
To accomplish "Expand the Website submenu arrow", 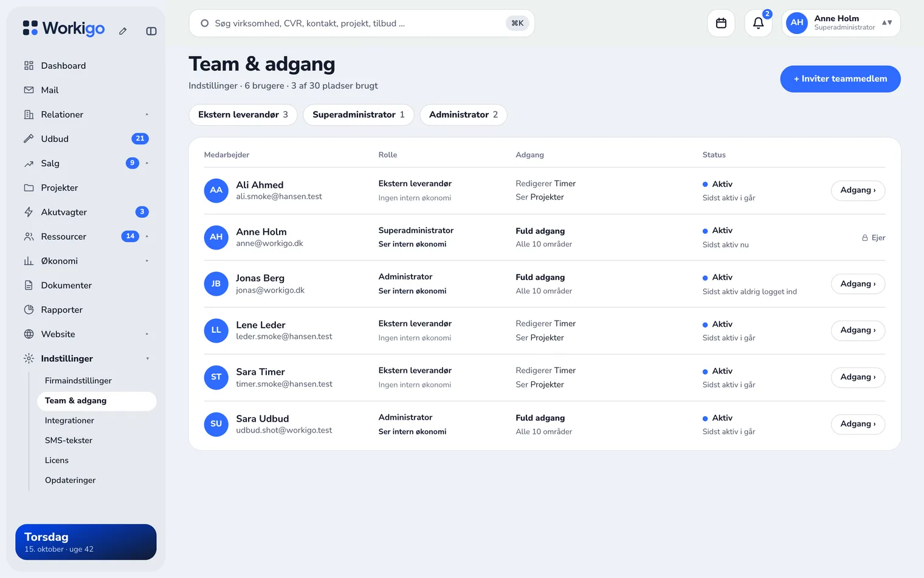I will (147, 334).
